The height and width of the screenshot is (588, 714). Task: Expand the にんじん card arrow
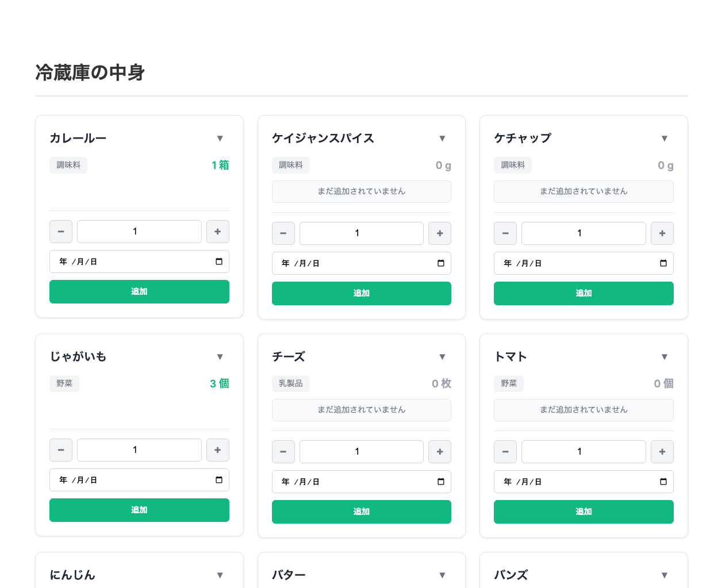click(220, 575)
